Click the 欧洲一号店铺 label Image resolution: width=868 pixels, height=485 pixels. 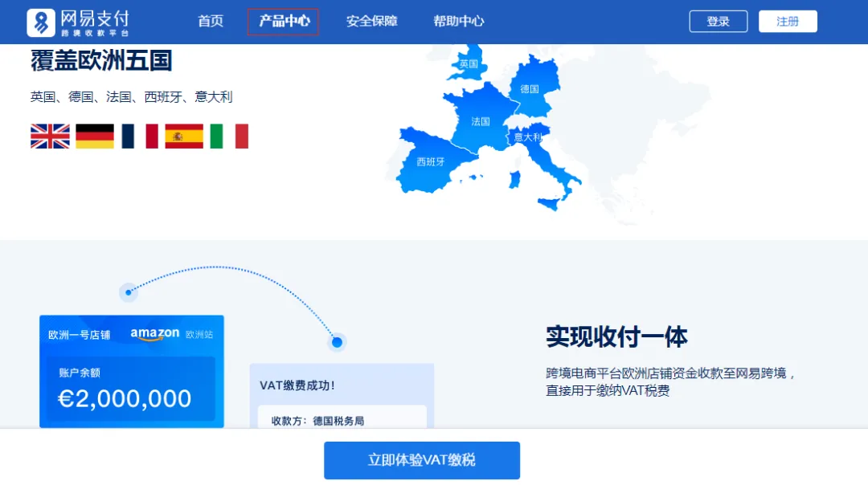tap(79, 335)
